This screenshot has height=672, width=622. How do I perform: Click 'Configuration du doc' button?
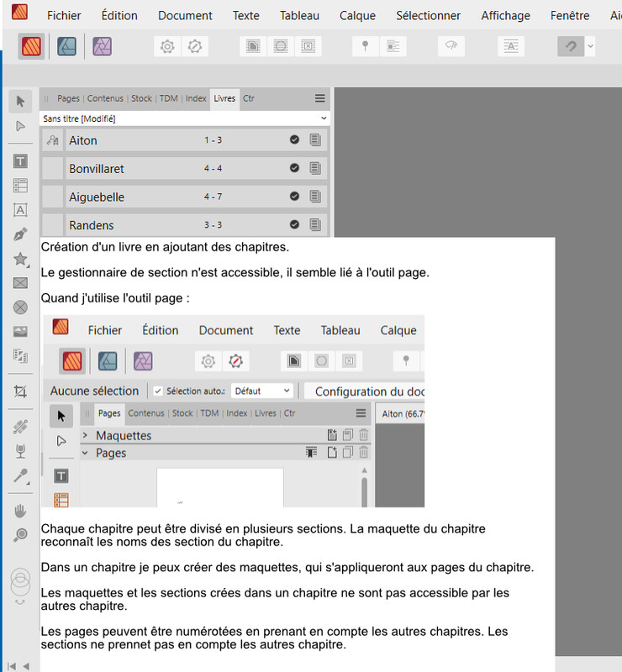365,391
